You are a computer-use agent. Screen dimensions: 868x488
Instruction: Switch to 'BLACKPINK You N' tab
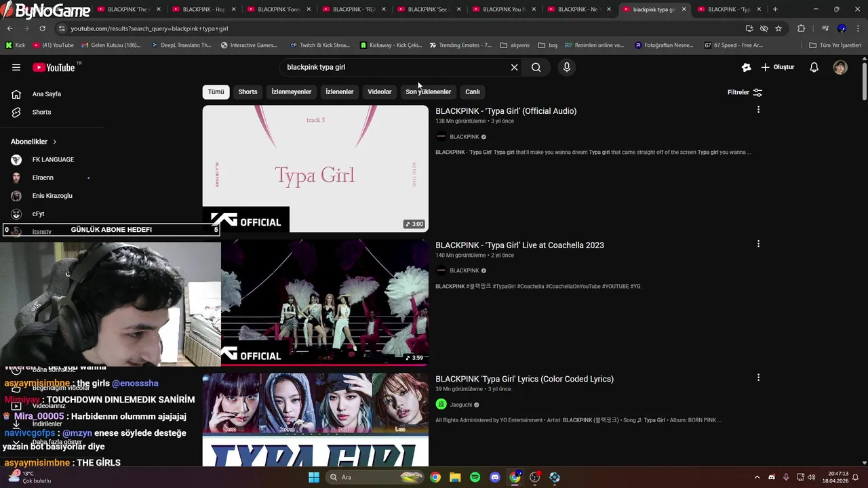504,9
